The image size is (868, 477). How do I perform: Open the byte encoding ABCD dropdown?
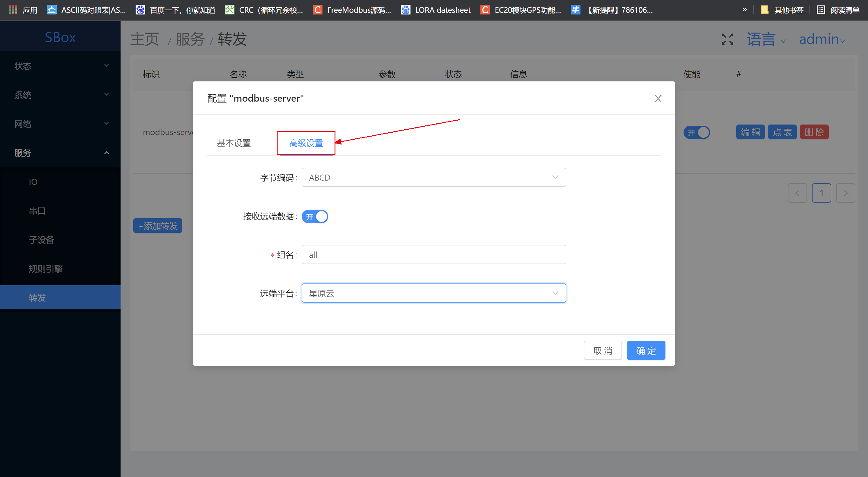pyautogui.click(x=433, y=177)
